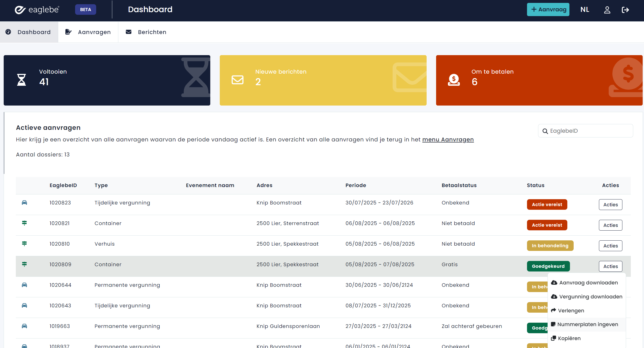Click the user profile icon
This screenshot has width=644, height=348.
pos(607,10)
